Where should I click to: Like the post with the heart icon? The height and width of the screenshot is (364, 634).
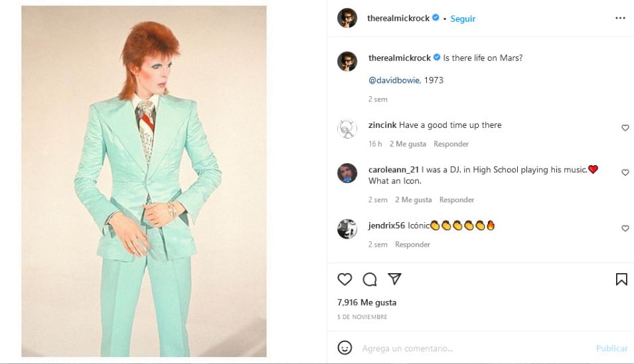pos(345,279)
